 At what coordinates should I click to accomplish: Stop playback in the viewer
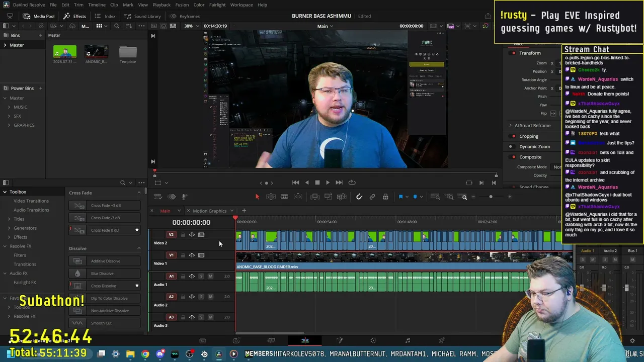[x=317, y=183]
